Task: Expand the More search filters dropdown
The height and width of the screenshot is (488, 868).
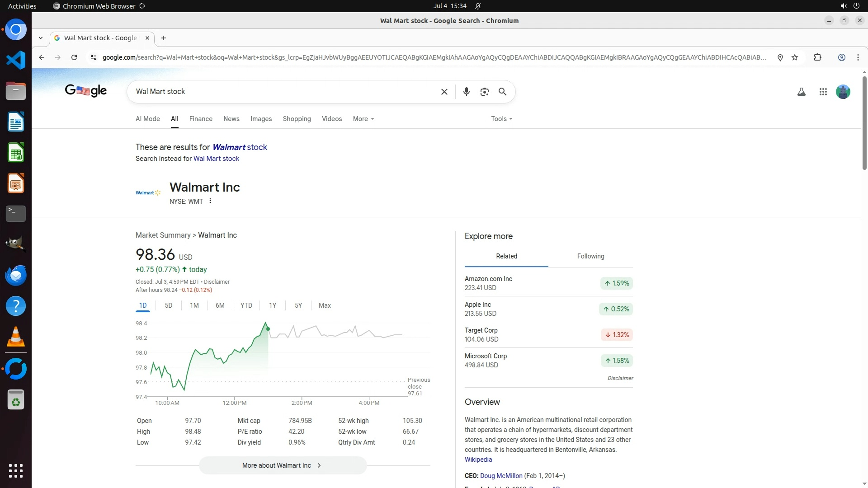Action: [x=363, y=119]
